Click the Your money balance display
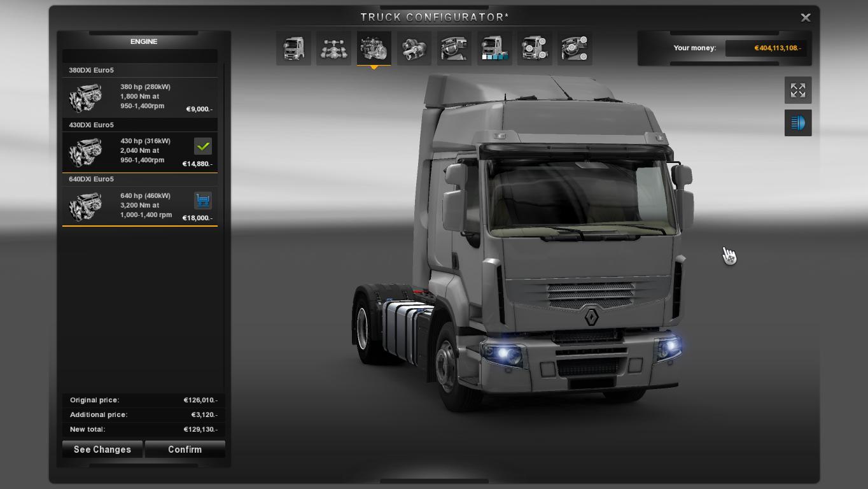868x489 pixels. (767, 48)
